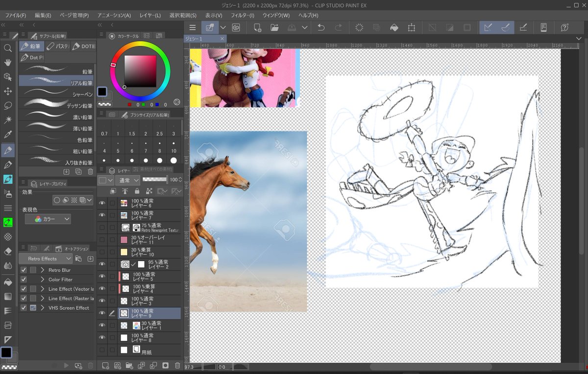Open the カラー expression color dropdown
The image size is (588, 374).
(48, 219)
